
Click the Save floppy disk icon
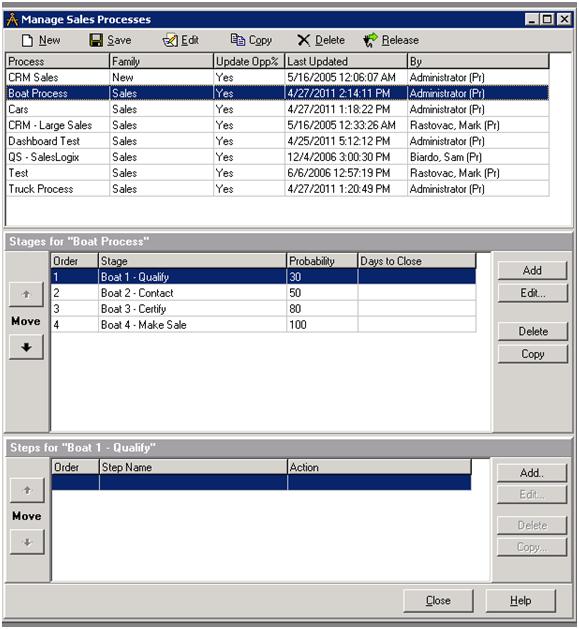96,40
